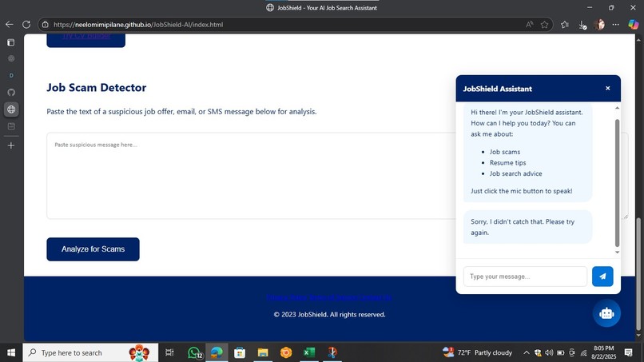This screenshot has width=644, height=362.
Task: Open Settings and more ellipsis menu
Action: [616, 25]
